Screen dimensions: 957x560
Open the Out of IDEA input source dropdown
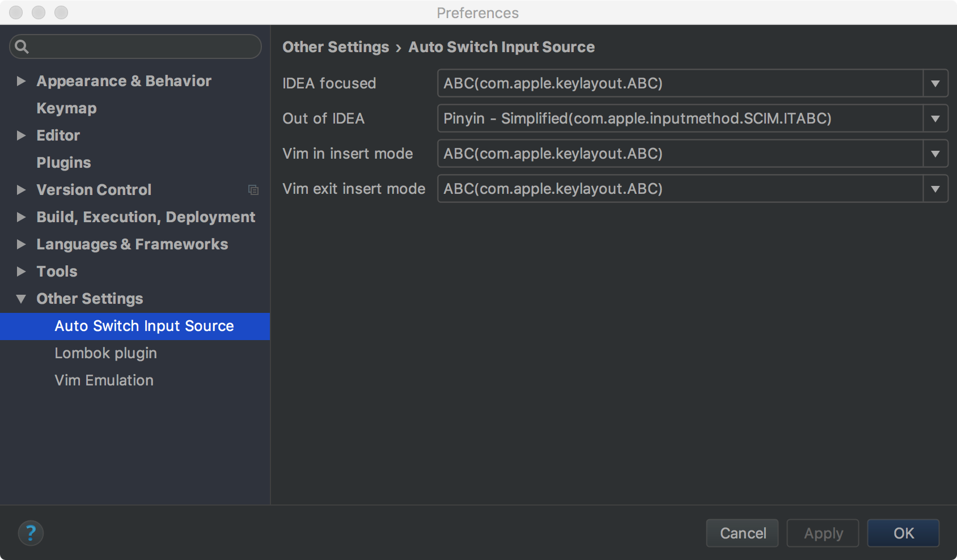935,118
